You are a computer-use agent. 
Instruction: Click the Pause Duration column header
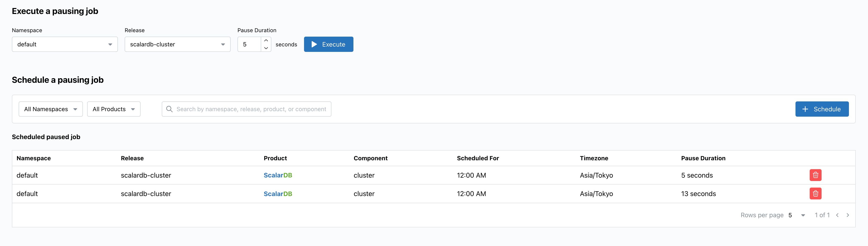tap(703, 158)
